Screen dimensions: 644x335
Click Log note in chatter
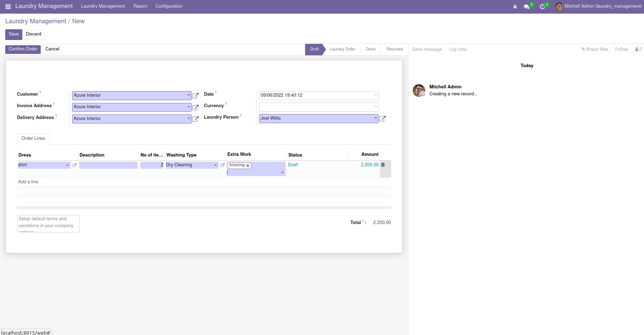[x=458, y=49]
